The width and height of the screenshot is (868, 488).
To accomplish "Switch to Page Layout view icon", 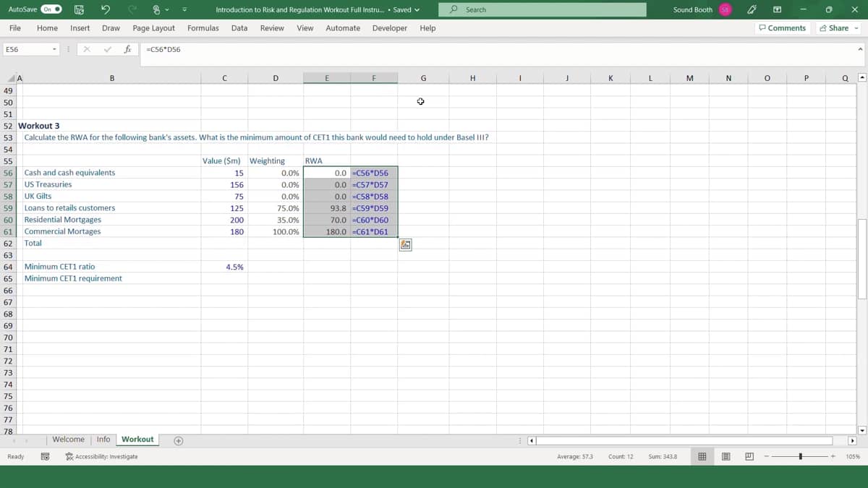I will coord(726,457).
